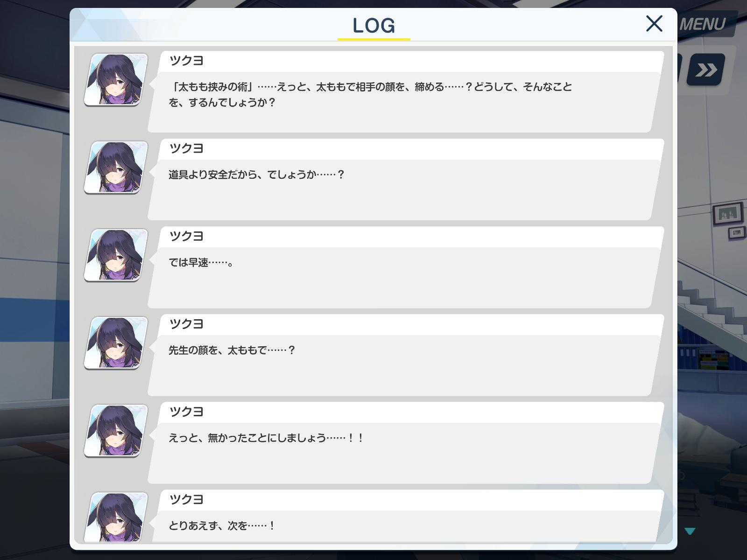Close the LOG window with X
The width and height of the screenshot is (747, 560).
pos(654,23)
